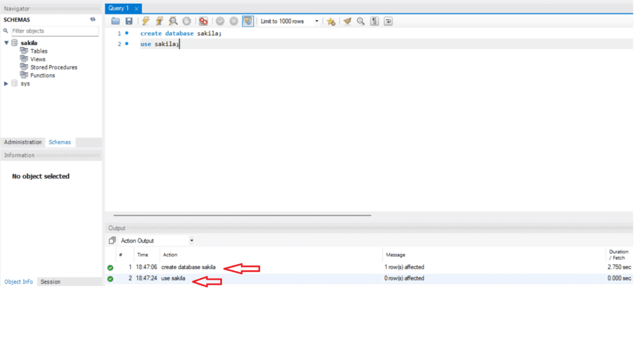Viewport: 644px width, 337px height.
Task: Select sakila schema in tree
Action: [29, 43]
